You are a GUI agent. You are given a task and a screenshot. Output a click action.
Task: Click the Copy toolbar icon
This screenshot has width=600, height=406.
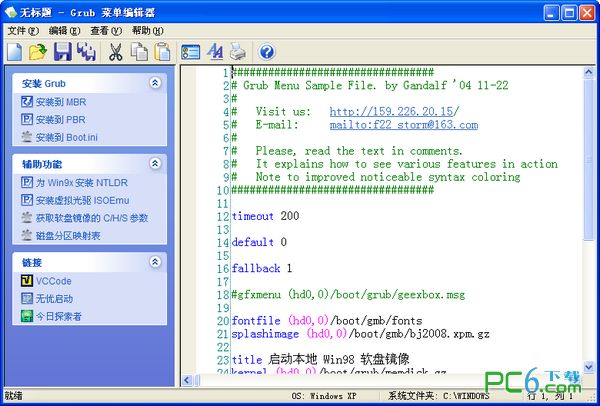[139, 52]
